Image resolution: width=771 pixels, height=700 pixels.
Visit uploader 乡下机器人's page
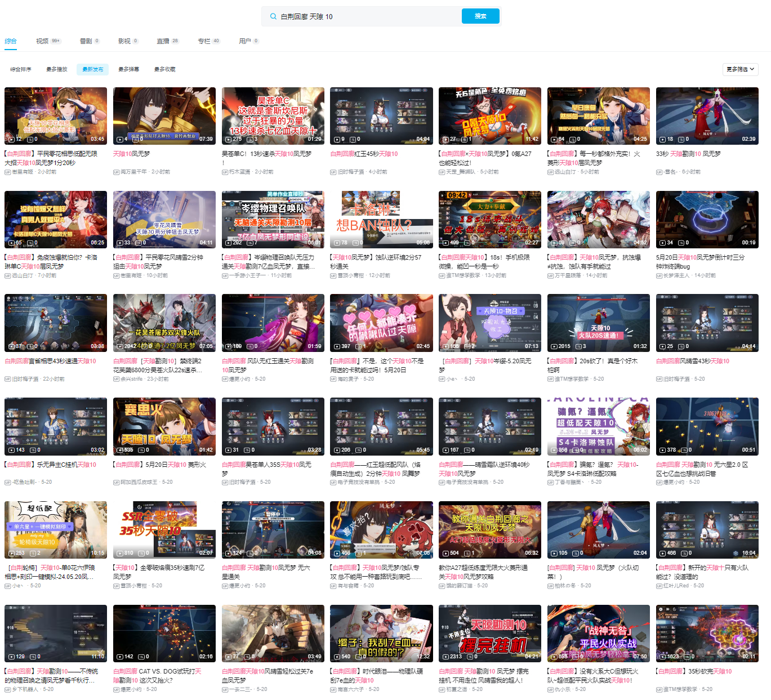pyautogui.click(x=25, y=689)
